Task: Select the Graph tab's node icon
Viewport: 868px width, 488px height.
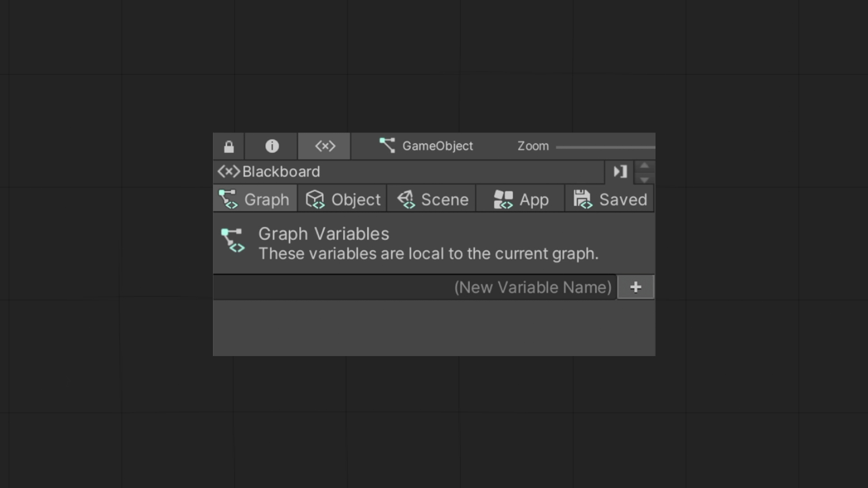Action: click(x=228, y=199)
